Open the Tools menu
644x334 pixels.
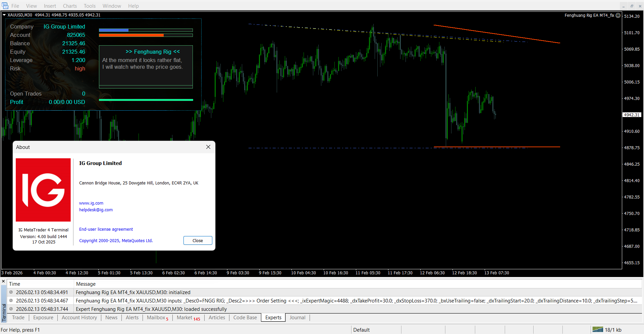90,6
